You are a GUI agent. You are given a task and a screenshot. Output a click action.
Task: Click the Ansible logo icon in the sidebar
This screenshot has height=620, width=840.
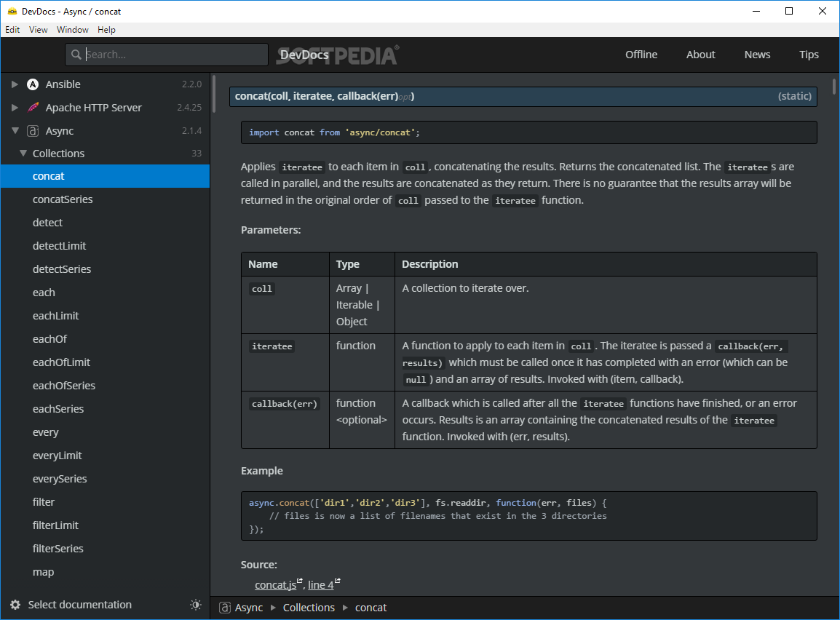(x=33, y=84)
